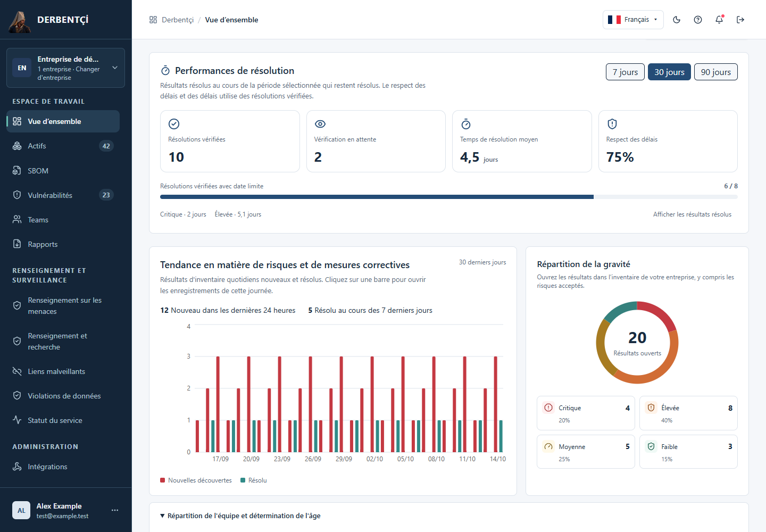Click the Respect des délais shield icon
The image size is (766, 532).
[x=612, y=124]
